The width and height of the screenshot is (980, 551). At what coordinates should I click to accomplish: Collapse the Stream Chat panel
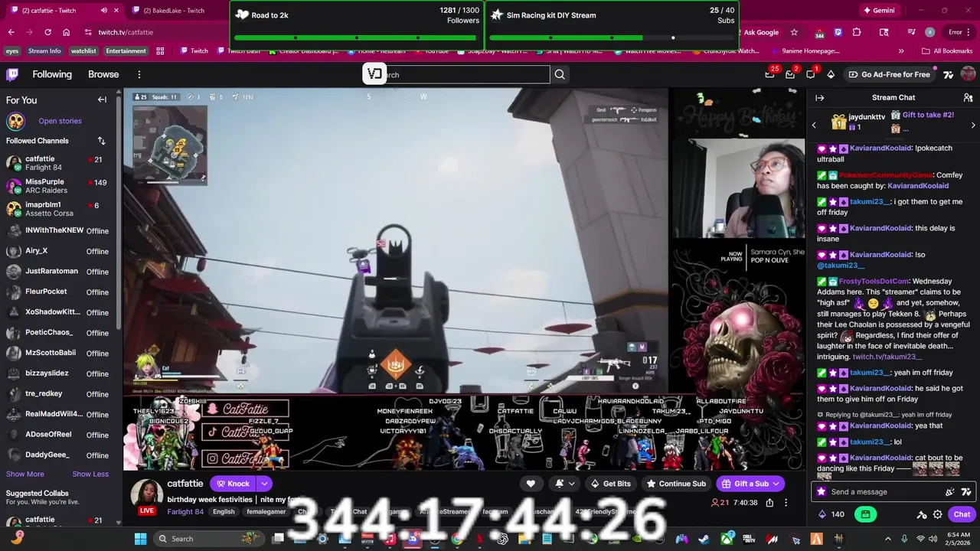point(819,98)
